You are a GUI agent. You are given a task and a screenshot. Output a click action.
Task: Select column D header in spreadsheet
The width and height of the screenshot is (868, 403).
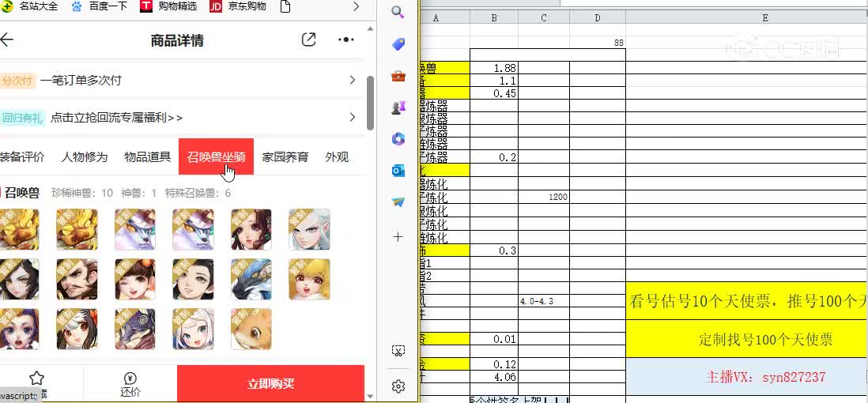coord(598,17)
